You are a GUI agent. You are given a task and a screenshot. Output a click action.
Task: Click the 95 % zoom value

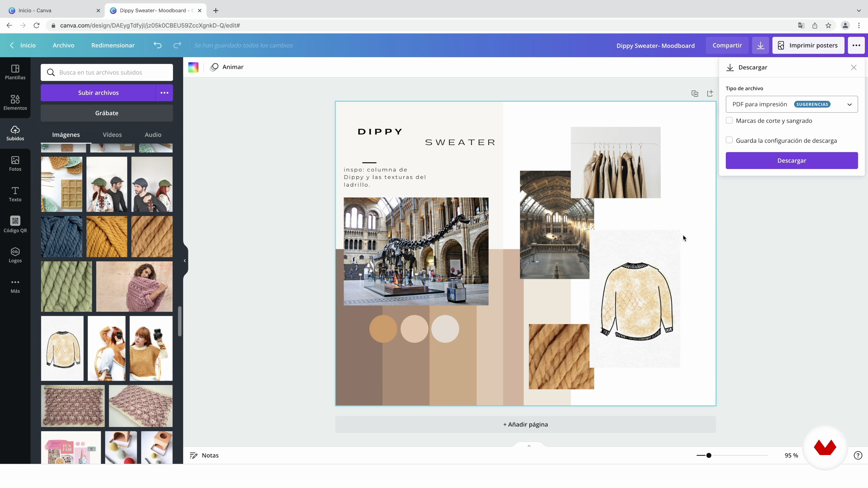[x=791, y=455]
